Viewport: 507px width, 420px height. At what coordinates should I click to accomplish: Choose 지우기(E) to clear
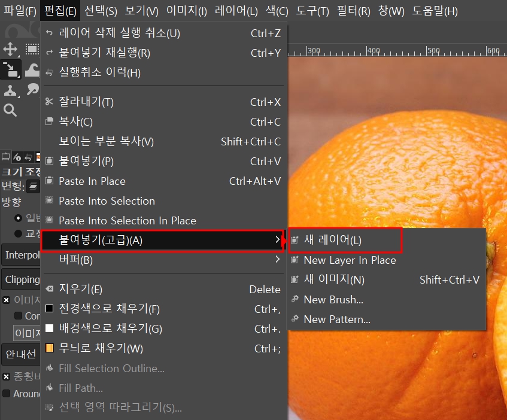point(163,289)
